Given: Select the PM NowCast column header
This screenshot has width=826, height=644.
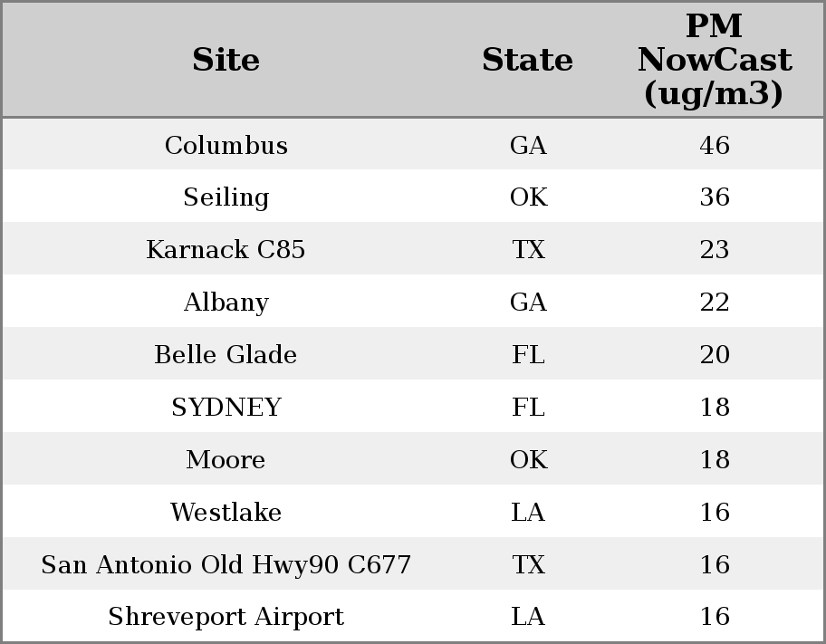Looking at the screenshot, I should click(x=714, y=60).
